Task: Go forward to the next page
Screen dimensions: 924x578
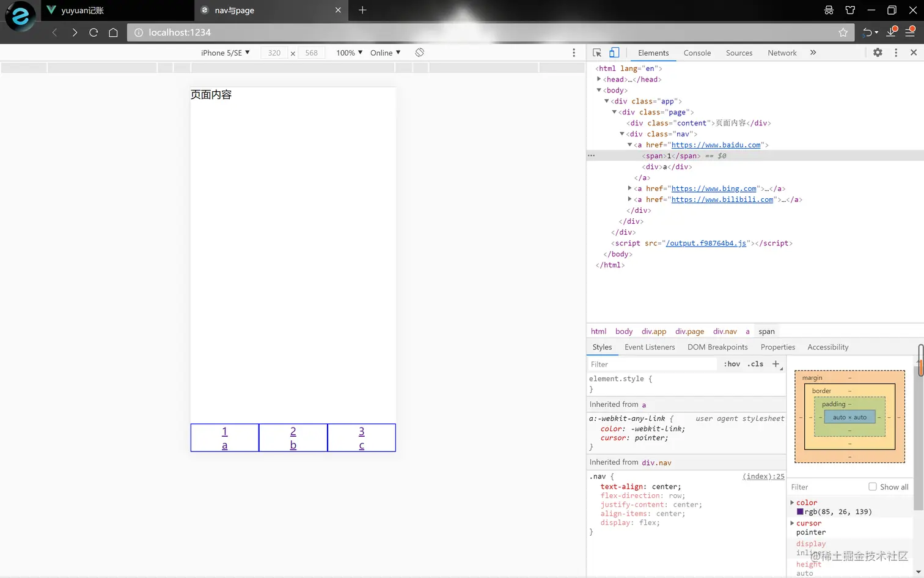Action: pos(75,32)
